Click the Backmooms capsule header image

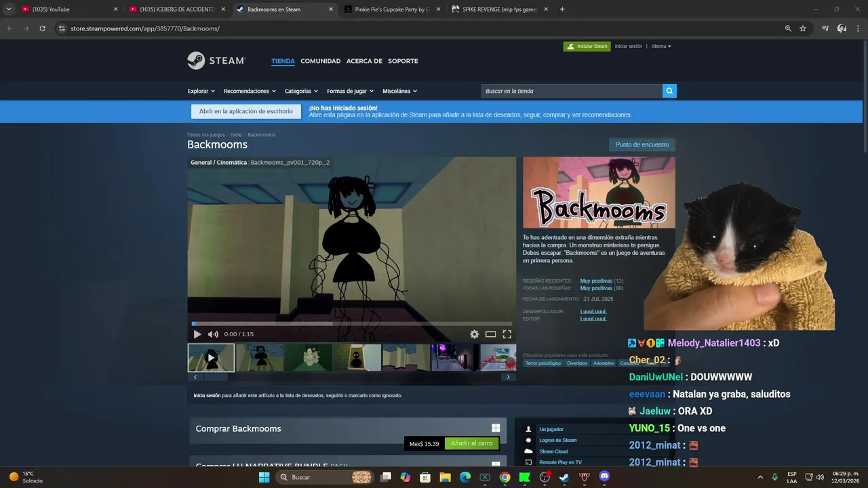tap(599, 192)
